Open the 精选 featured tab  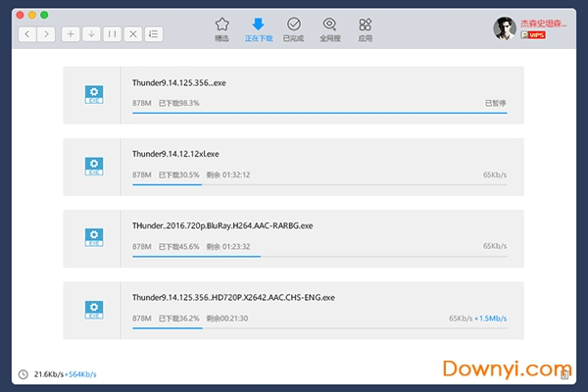(x=221, y=29)
